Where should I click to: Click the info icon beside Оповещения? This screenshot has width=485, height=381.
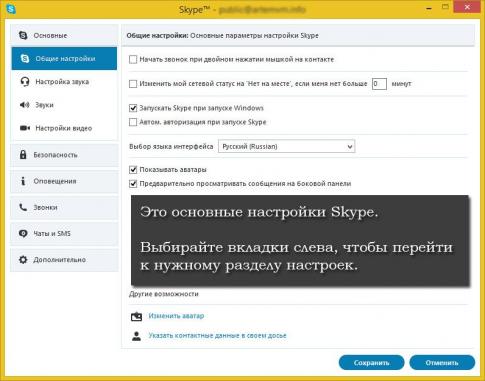tap(23, 181)
